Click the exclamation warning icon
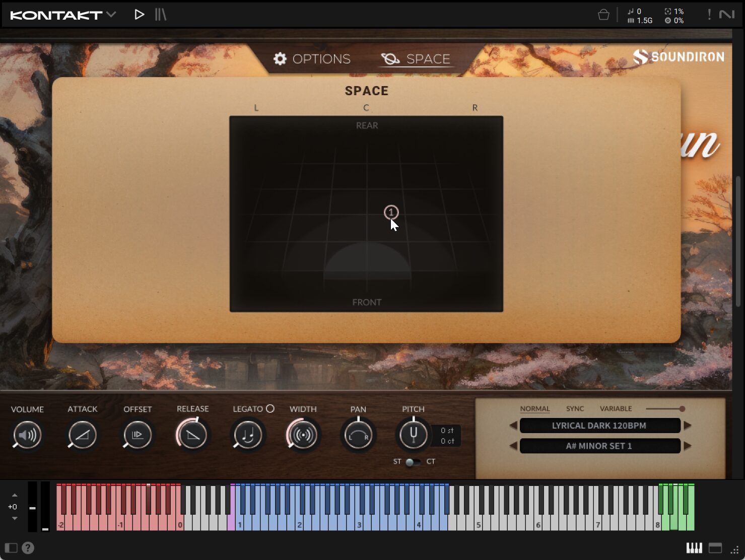Screen dimensions: 745x560 pyautogui.click(x=709, y=15)
